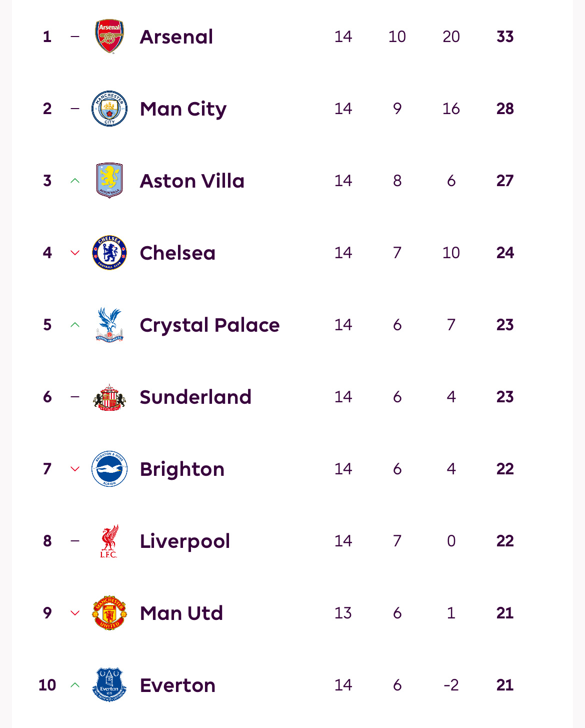585x728 pixels.
Task: Open the Arsenal team link
Action: (176, 37)
